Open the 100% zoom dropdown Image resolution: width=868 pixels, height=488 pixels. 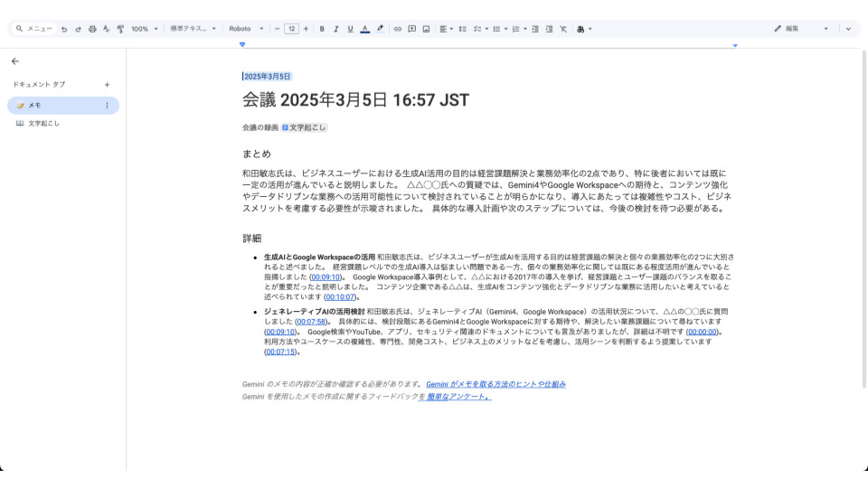pos(144,29)
